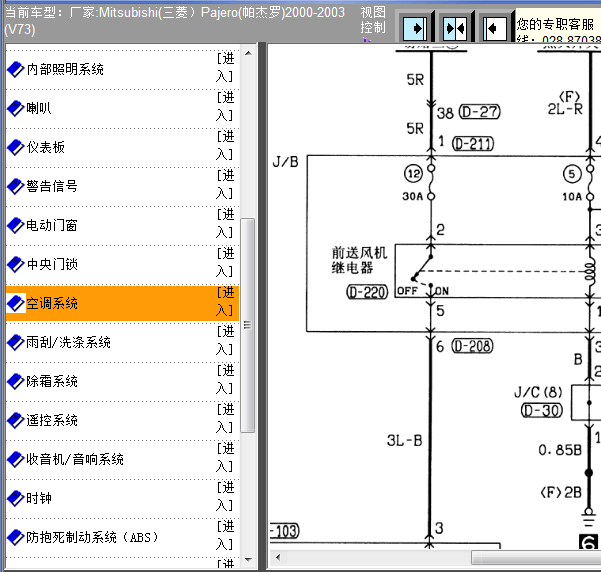Screen dimensions: 601x572
Task: Select the highlighted 空调系统 entry
Action: pyautogui.click(x=52, y=304)
